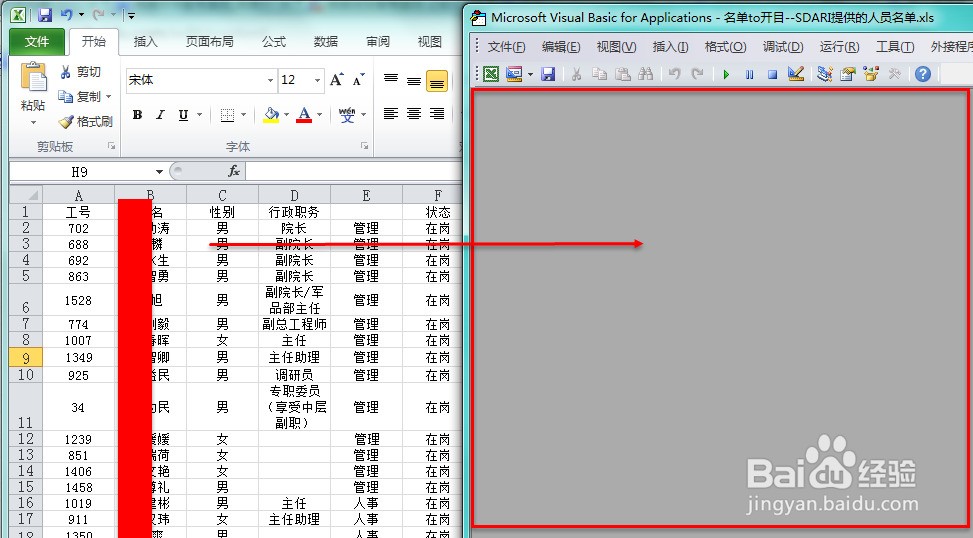
Task: Expand the borders dropdown arrow
Action: coord(243,115)
